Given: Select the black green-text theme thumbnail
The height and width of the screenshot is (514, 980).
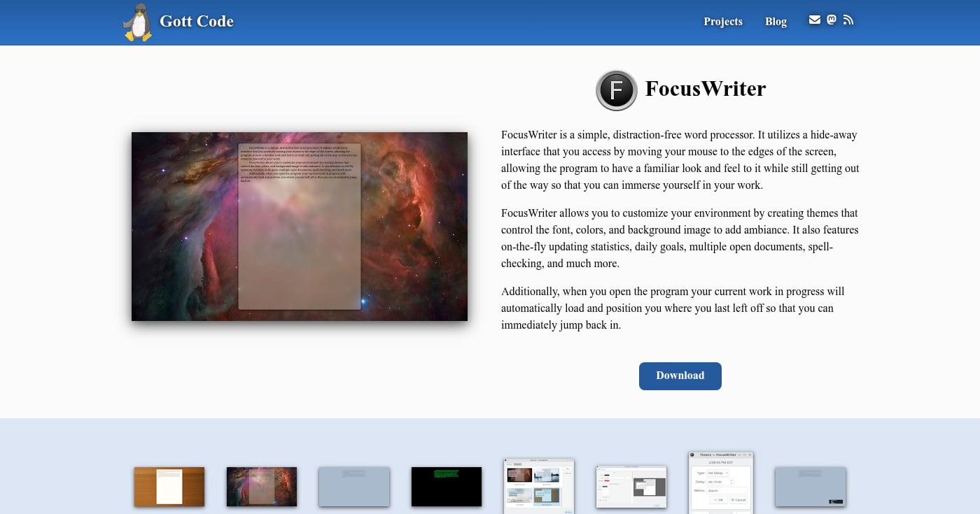Looking at the screenshot, I should point(447,487).
